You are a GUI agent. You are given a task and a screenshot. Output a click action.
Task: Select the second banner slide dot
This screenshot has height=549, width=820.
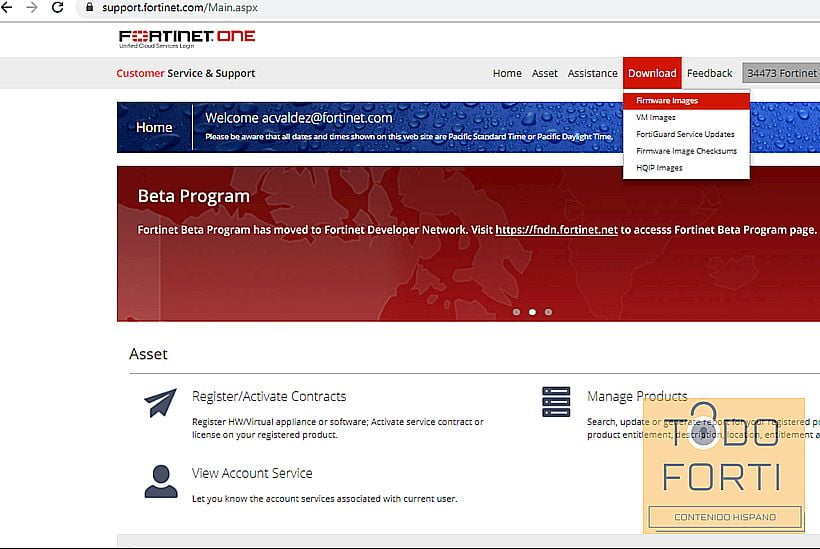(532, 312)
